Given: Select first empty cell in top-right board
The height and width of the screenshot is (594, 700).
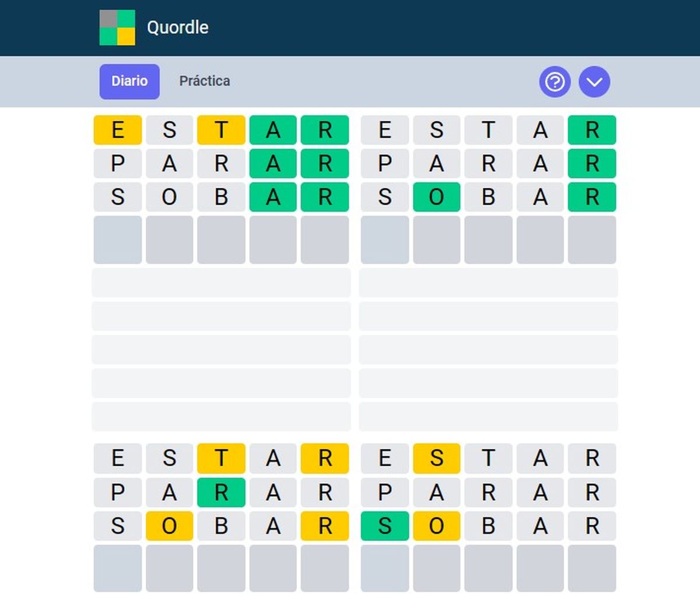Looking at the screenshot, I should [385, 240].
